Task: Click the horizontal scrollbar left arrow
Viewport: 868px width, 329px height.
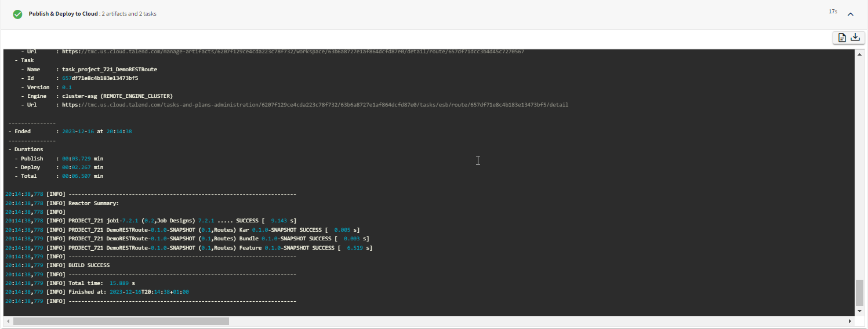Action: 8,321
